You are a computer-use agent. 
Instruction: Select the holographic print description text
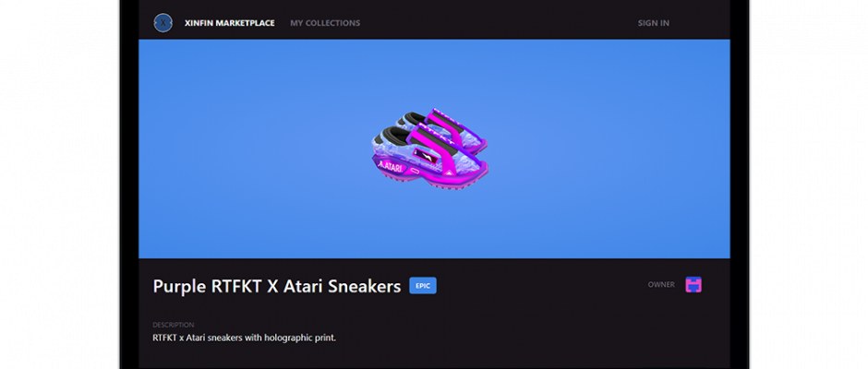click(244, 337)
